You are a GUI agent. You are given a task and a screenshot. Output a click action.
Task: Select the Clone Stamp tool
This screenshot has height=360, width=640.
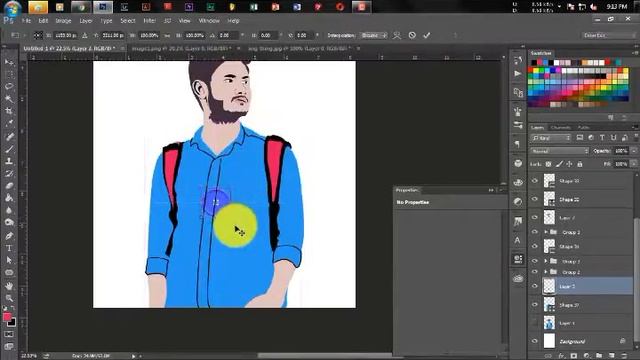(x=9, y=161)
